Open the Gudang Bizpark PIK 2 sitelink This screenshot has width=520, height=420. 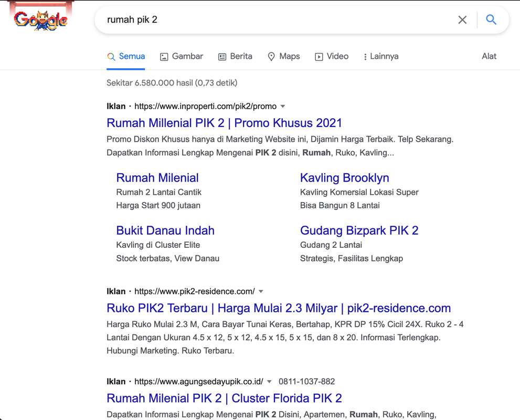[359, 230]
